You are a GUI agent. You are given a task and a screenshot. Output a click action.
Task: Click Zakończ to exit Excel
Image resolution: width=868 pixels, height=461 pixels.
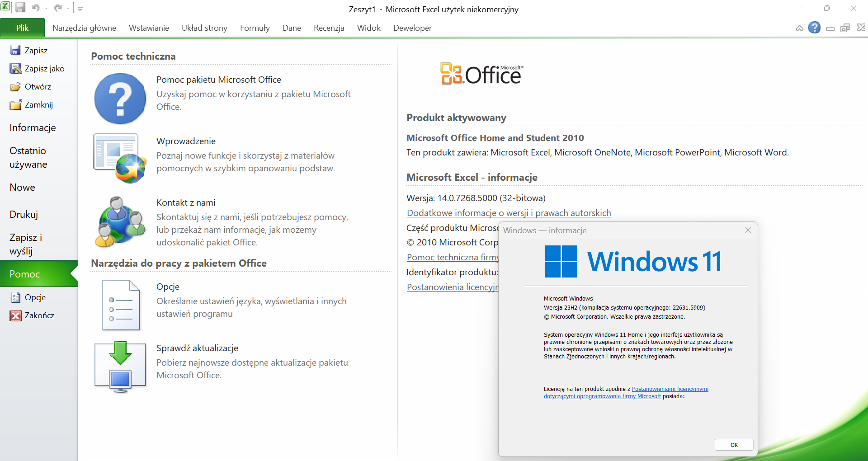[x=32, y=315]
